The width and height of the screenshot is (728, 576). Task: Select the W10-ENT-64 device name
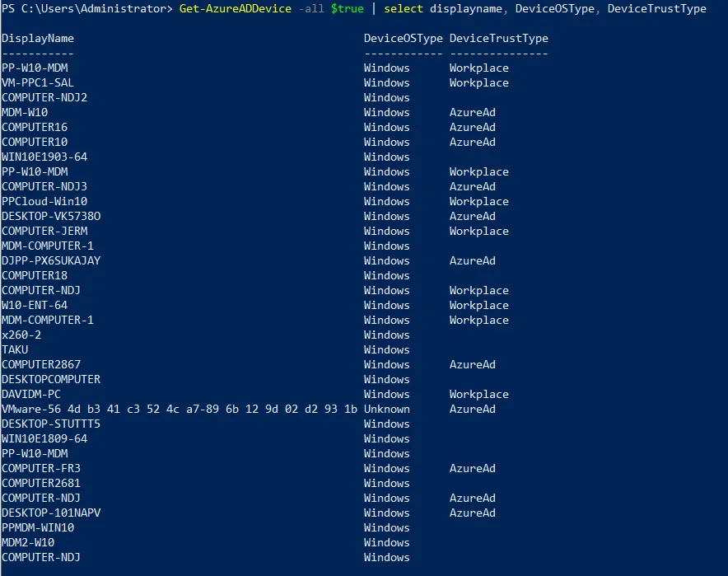pos(35,306)
